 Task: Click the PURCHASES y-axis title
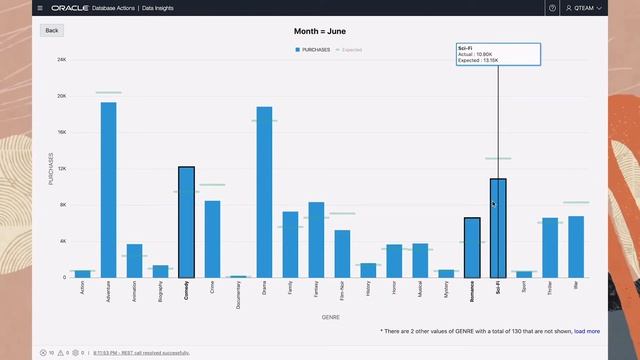51,169
